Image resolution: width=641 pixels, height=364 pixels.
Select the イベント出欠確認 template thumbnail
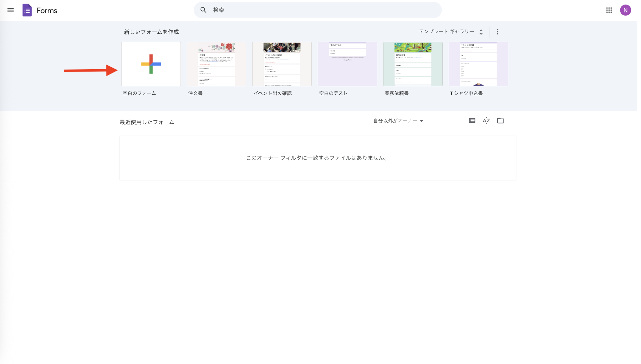[282, 64]
